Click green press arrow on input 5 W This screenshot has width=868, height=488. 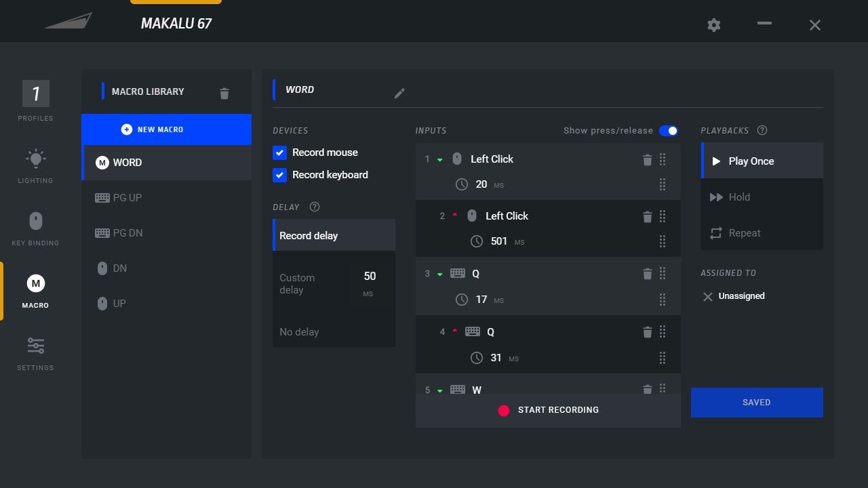[x=440, y=391]
